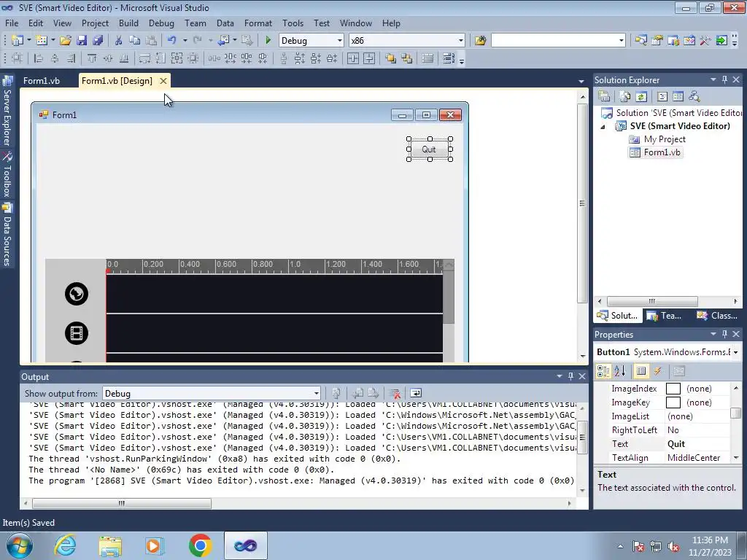Start debugging with green play icon

coord(268,41)
